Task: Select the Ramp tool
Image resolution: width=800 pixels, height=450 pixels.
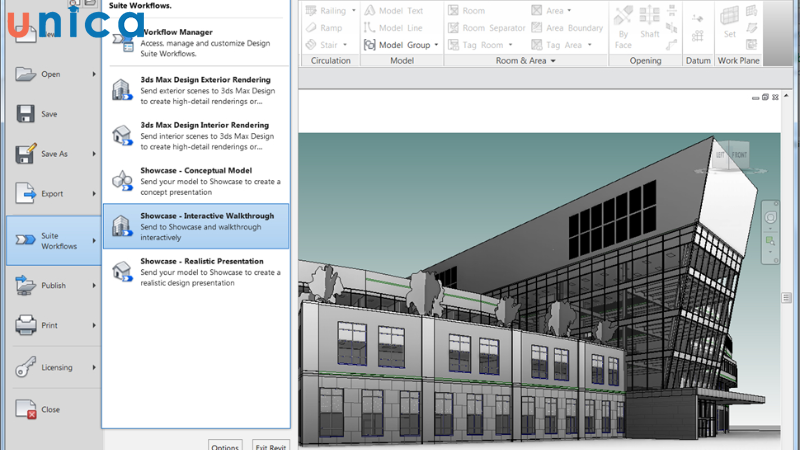Action: click(x=324, y=28)
